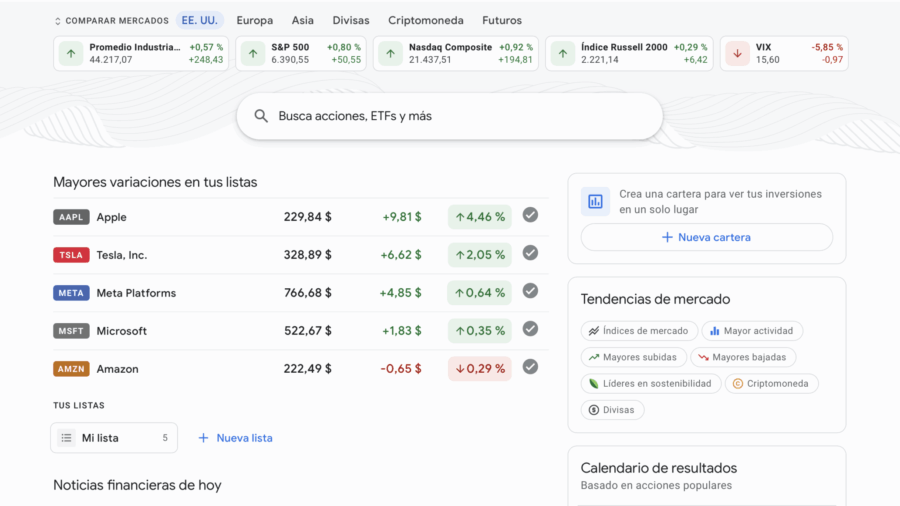Click the dollar icon in Divisas chip
The height and width of the screenshot is (506, 900).
tap(594, 410)
